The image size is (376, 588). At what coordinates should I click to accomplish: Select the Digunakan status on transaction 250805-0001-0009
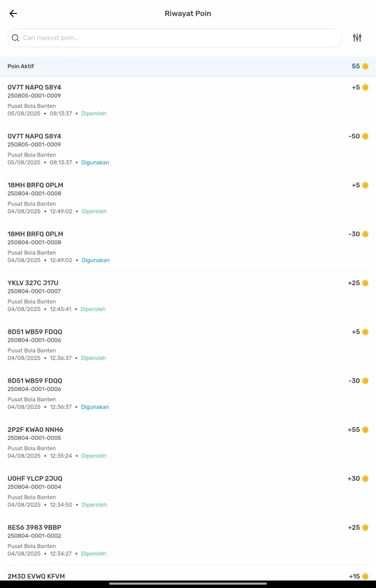95,163
